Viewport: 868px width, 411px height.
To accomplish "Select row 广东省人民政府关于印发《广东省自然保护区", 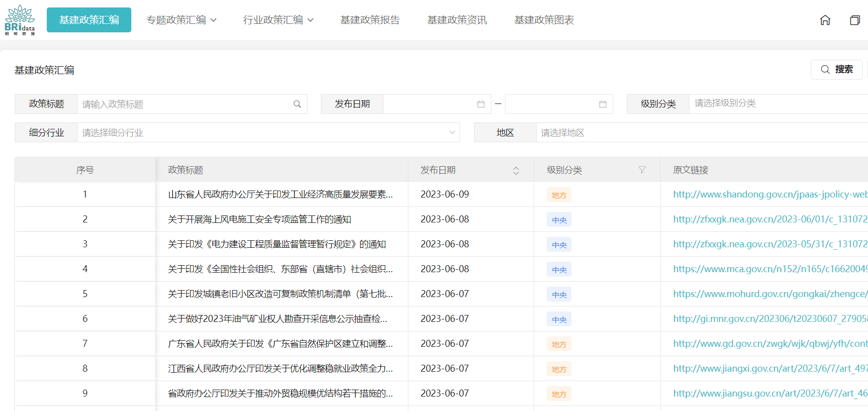I will point(281,343).
